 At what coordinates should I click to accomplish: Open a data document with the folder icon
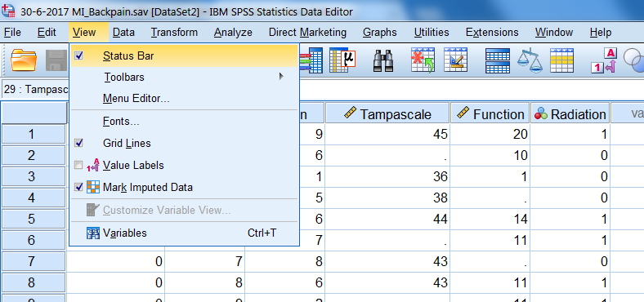point(24,60)
